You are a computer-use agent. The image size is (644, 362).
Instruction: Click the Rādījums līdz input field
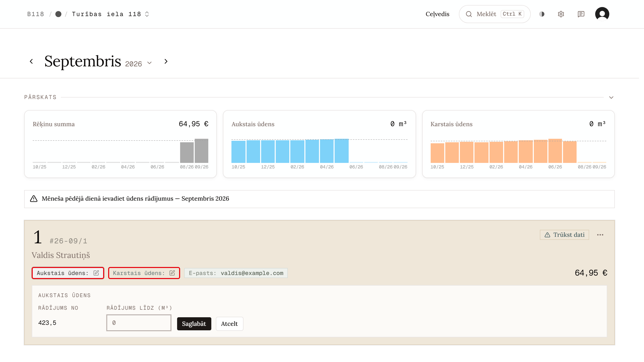coord(139,323)
